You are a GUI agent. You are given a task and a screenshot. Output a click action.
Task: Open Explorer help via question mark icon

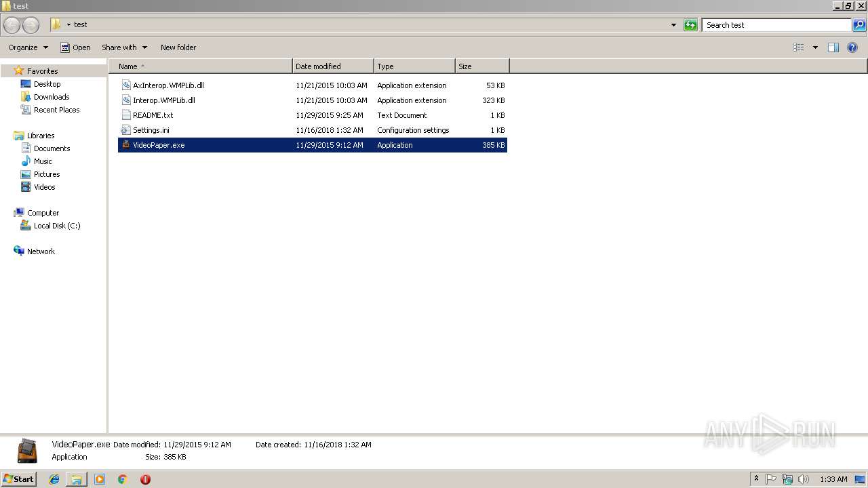pos(852,47)
